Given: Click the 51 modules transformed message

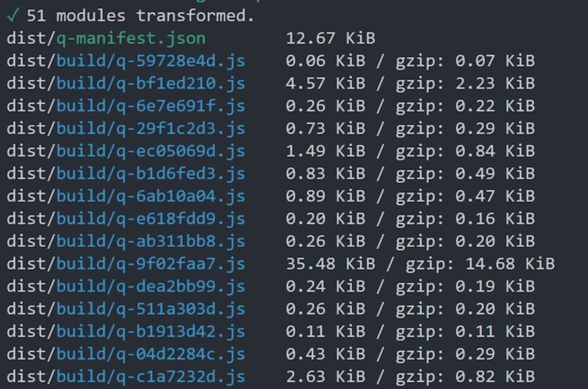Looking at the screenshot, I should click(140, 16).
